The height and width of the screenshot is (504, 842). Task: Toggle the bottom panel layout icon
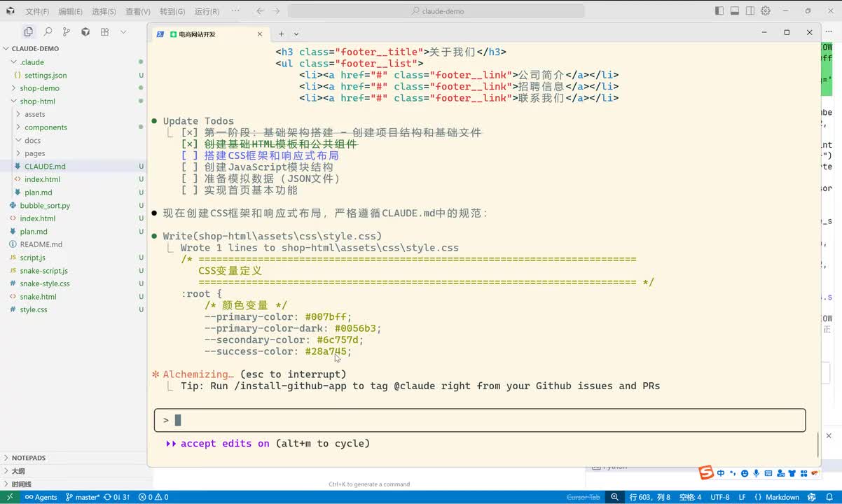[x=735, y=11]
